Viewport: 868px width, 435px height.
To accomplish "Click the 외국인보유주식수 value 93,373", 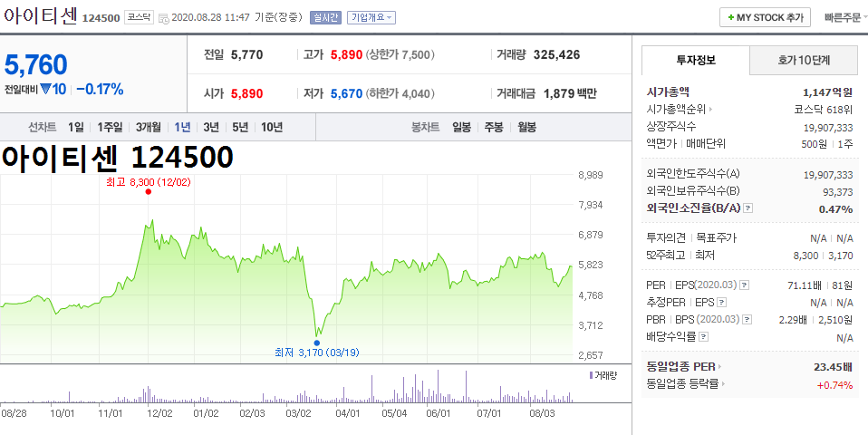I will pyautogui.click(x=837, y=192).
